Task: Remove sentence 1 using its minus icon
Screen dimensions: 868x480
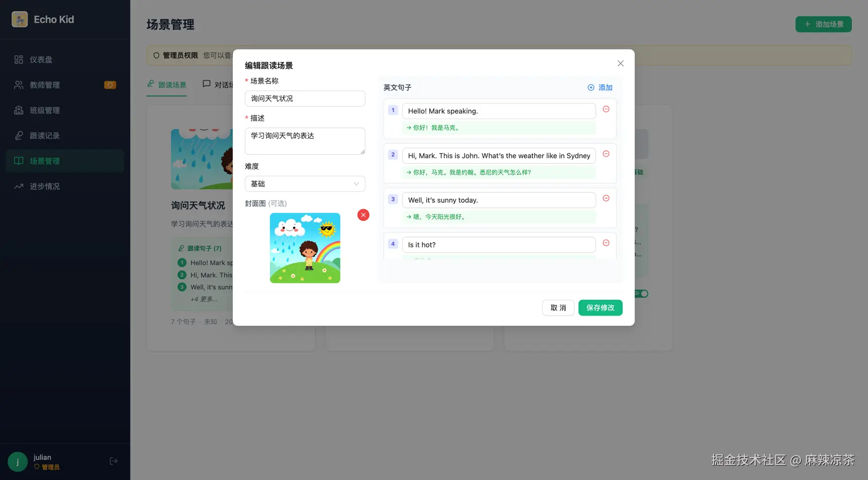Action: click(606, 109)
